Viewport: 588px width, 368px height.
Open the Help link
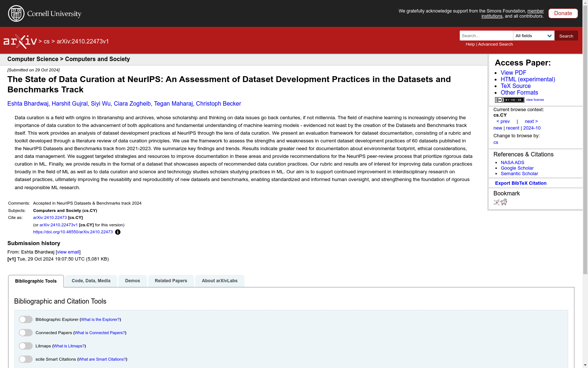tap(470, 44)
